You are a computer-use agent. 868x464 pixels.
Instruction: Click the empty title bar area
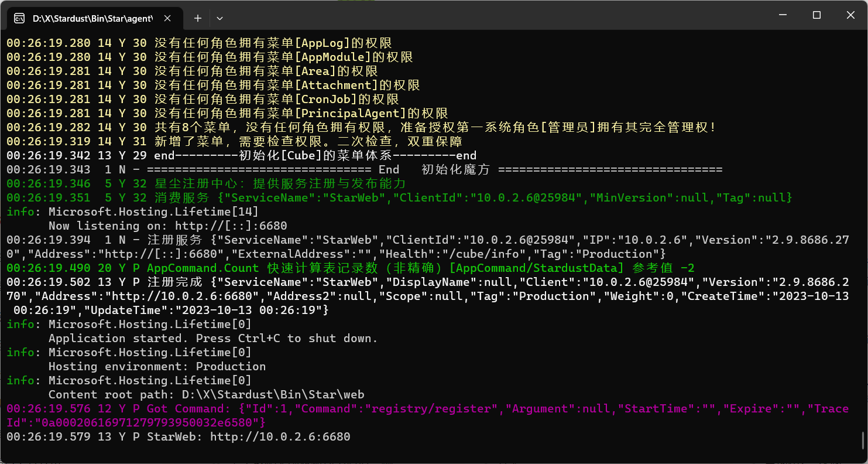click(468, 15)
